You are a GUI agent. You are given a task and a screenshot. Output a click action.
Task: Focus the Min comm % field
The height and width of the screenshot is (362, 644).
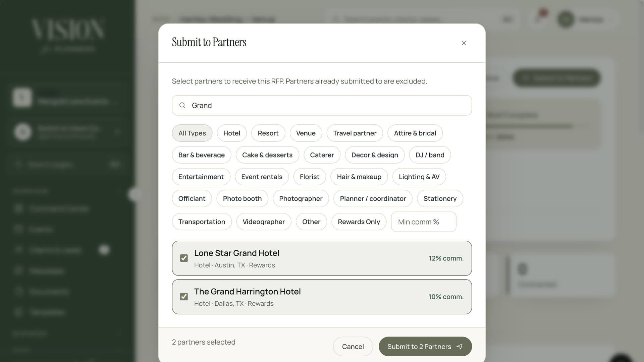(x=424, y=222)
